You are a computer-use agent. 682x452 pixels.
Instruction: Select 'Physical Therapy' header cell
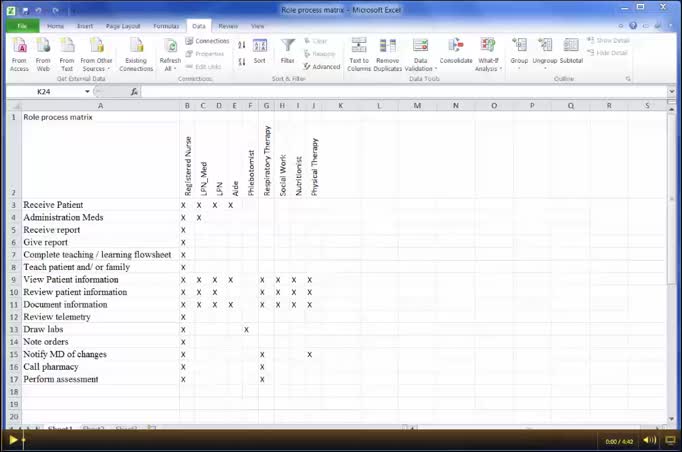(314, 161)
